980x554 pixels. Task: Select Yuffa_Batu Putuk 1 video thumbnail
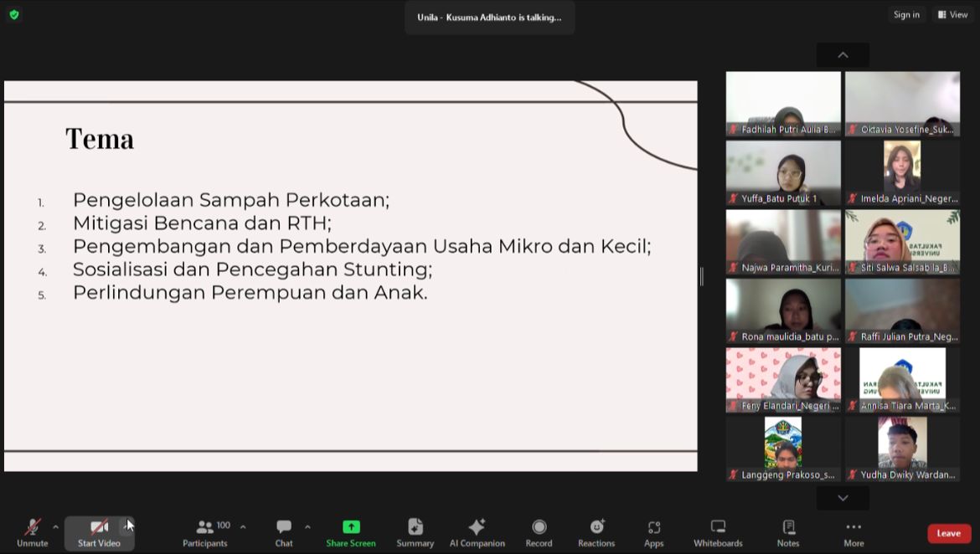pos(783,172)
